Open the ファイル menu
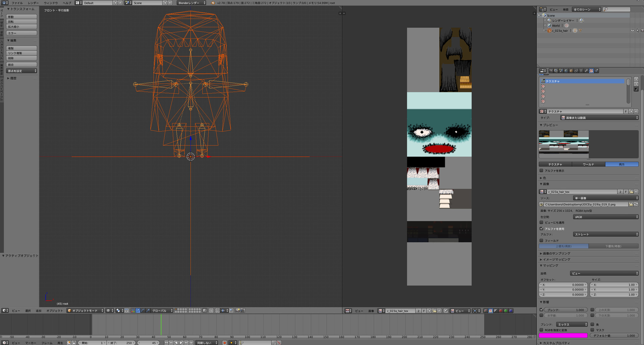The height and width of the screenshot is (345, 644). pyautogui.click(x=17, y=3)
